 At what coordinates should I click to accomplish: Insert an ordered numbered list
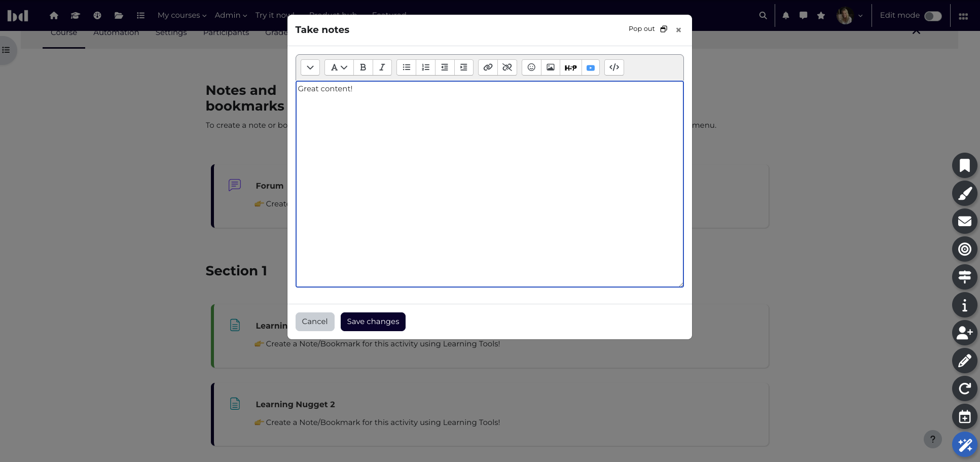pyautogui.click(x=426, y=67)
